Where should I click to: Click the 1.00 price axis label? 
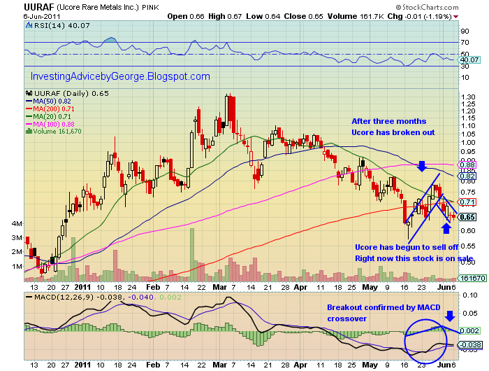pyautogui.click(x=468, y=143)
